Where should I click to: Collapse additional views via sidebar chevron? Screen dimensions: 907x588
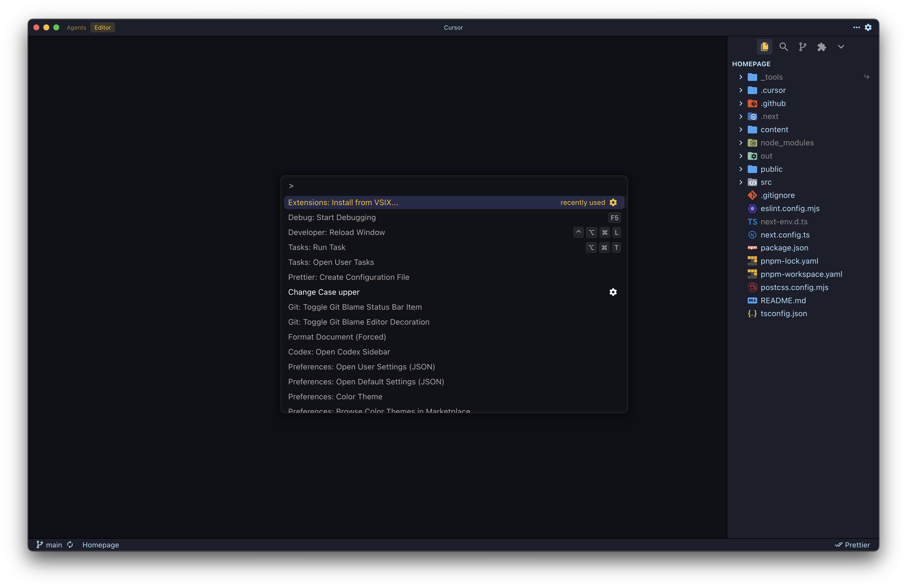[x=841, y=47]
